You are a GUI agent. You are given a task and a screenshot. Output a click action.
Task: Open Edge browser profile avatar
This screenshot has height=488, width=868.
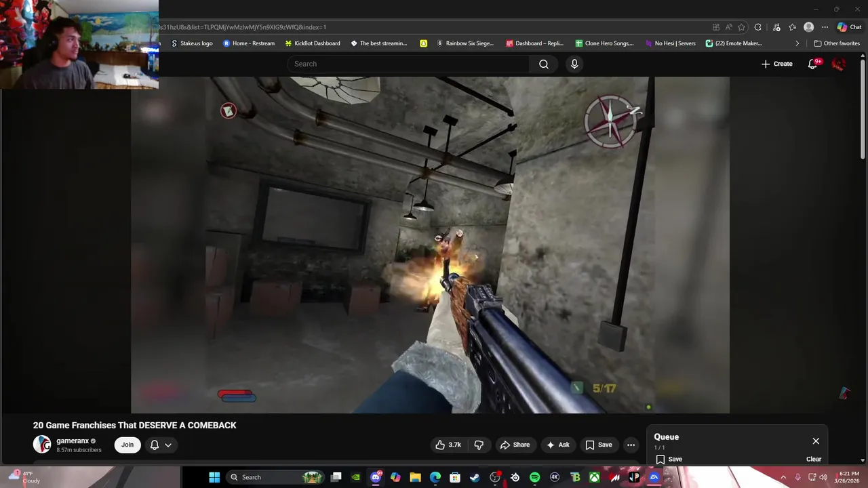tap(808, 27)
